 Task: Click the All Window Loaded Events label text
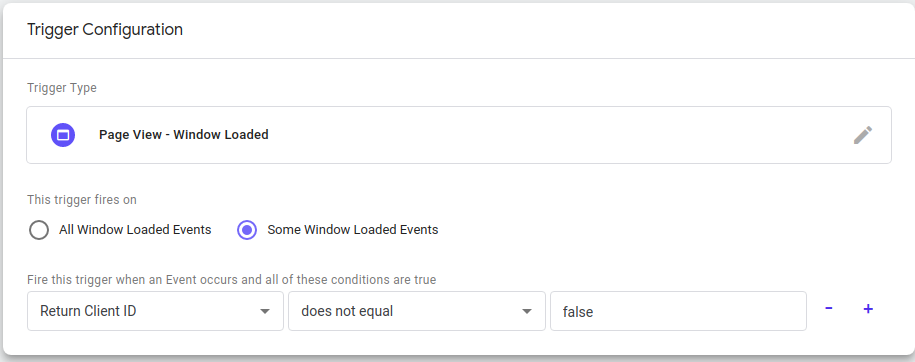(x=135, y=229)
